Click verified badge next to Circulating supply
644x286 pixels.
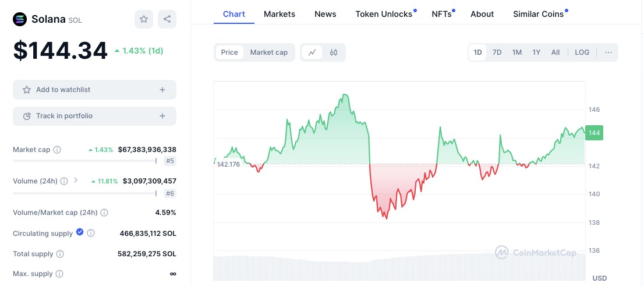[x=80, y=233]
